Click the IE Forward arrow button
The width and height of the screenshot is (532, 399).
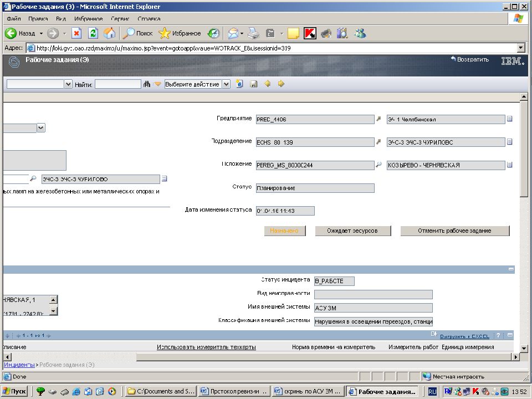pyautogui.click(x=53, y=33)
